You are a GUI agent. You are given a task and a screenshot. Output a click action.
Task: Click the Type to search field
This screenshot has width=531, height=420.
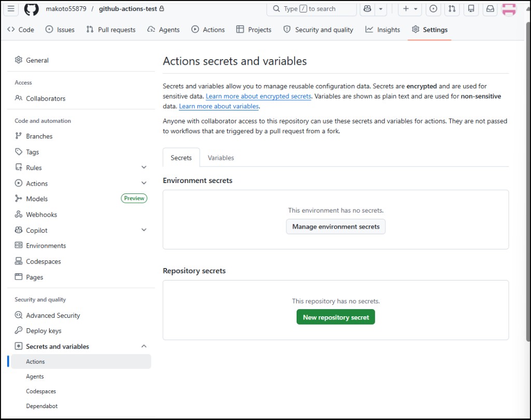[312, 9]
